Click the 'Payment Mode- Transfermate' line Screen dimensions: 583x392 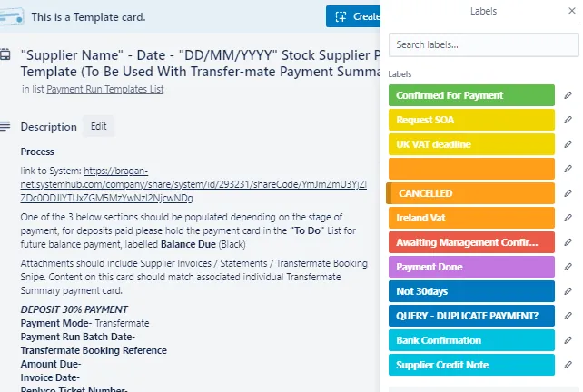point(84,323)
